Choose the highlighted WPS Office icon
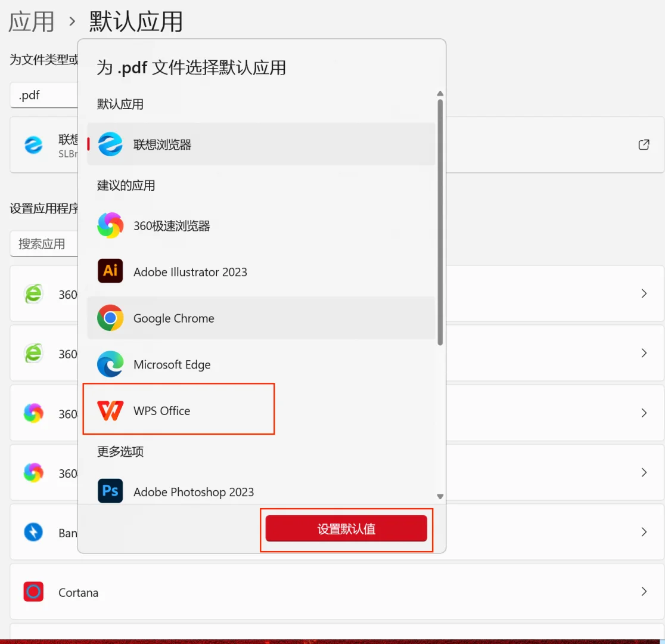665x644 pixels. pyautogui.click(x=110, y=410)
